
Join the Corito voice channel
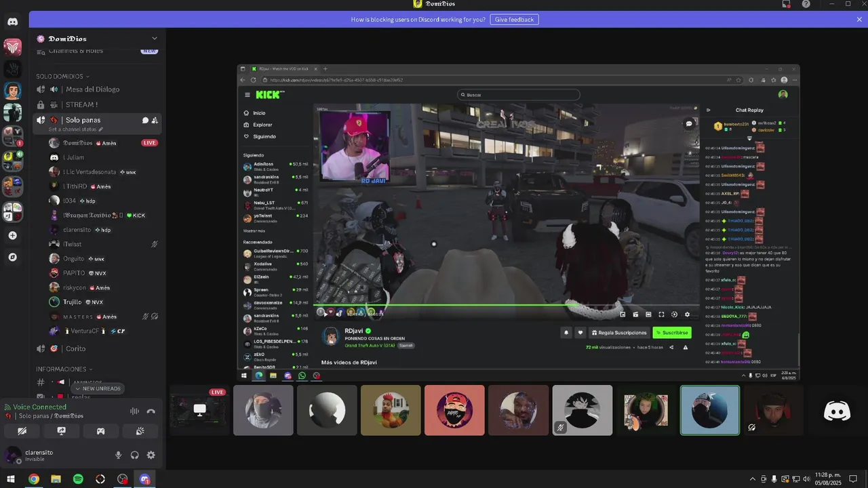[97, 348]
